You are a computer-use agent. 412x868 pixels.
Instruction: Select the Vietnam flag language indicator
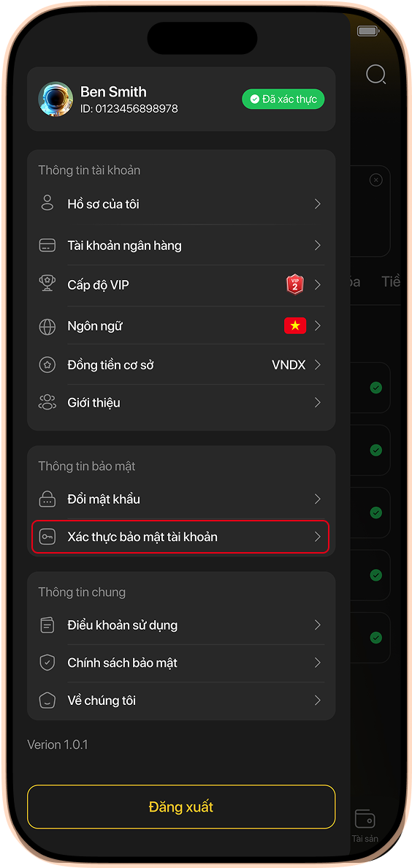point(295,326)
